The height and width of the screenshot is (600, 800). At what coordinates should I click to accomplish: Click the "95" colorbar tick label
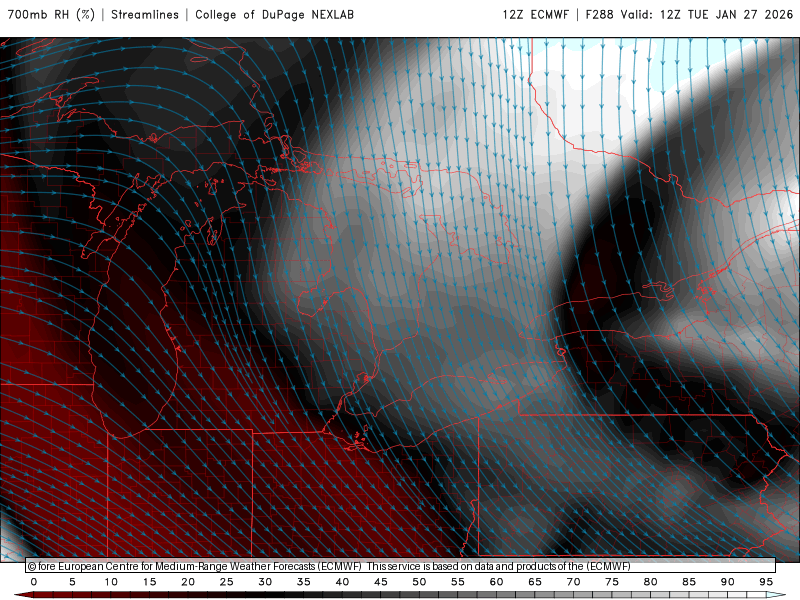click(x=766, y=582)
